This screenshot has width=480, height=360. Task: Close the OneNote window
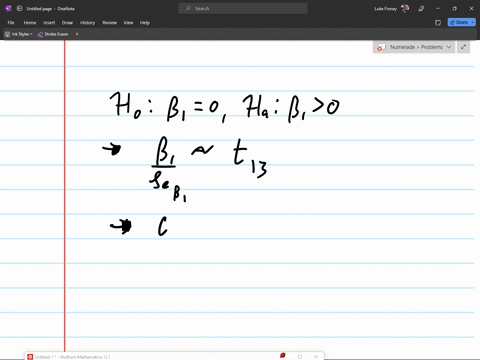click(471, 9)
